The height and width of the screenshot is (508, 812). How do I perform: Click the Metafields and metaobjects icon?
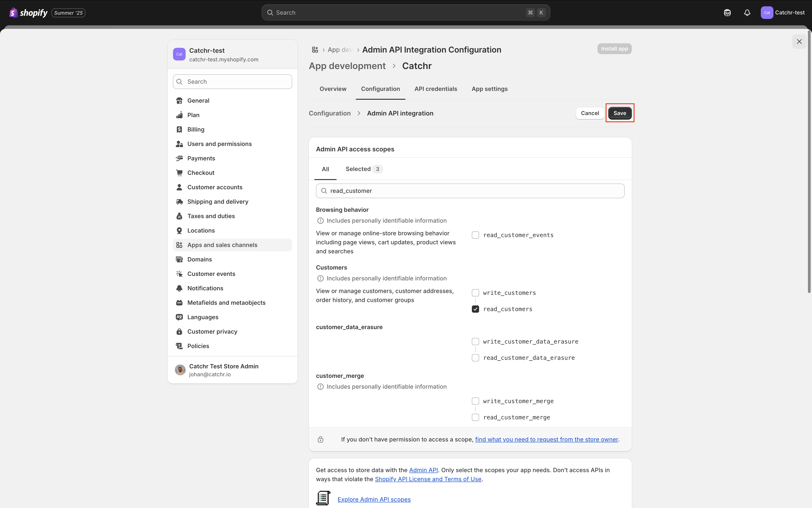[x=179, y=303]
